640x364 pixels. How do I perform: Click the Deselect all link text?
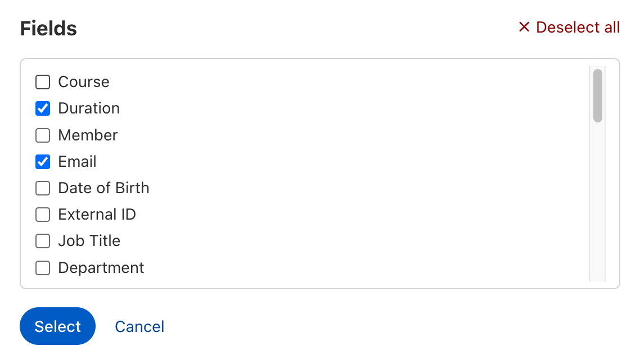point(578,27)
